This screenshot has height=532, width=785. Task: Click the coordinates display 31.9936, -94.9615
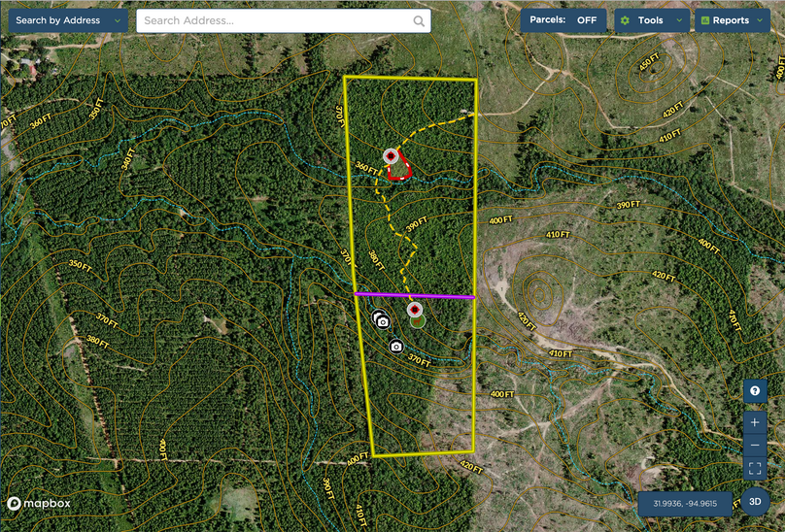click(x=685, y=504)
